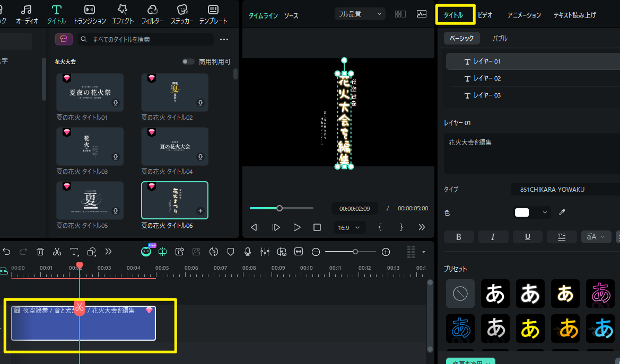Open the フル品質 quality dropdown
620x364 pixels.
click(x=360, y=14)
